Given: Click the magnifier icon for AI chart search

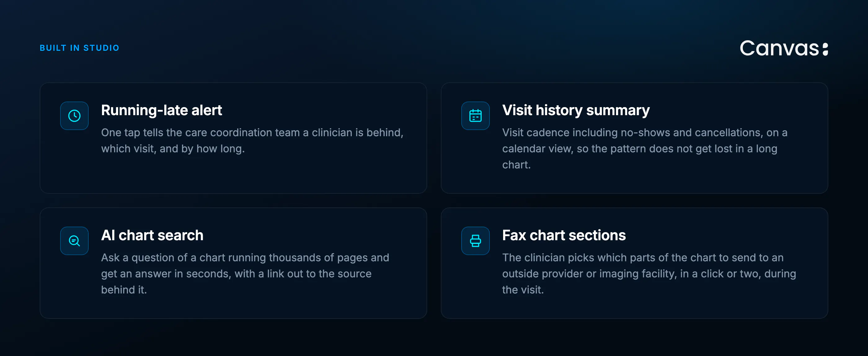Looking at the screenshot, I should [74, 241].
